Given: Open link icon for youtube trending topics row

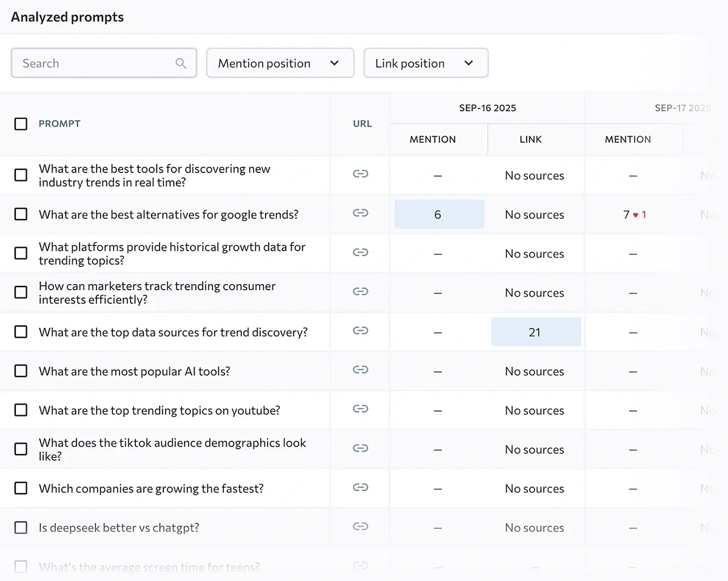Looking at the screenshot, I should coord(360,409).
